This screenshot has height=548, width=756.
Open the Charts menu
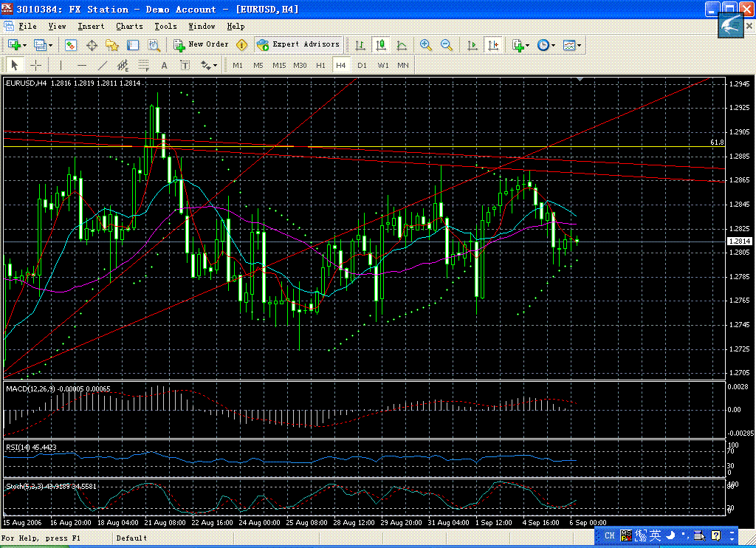click(x=129, y=26)
